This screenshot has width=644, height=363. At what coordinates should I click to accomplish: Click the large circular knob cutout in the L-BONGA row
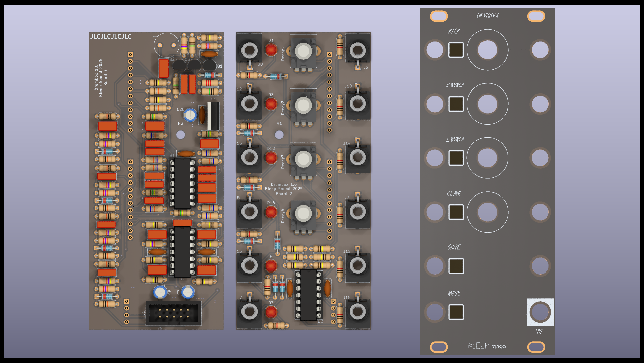click(488, 158)
